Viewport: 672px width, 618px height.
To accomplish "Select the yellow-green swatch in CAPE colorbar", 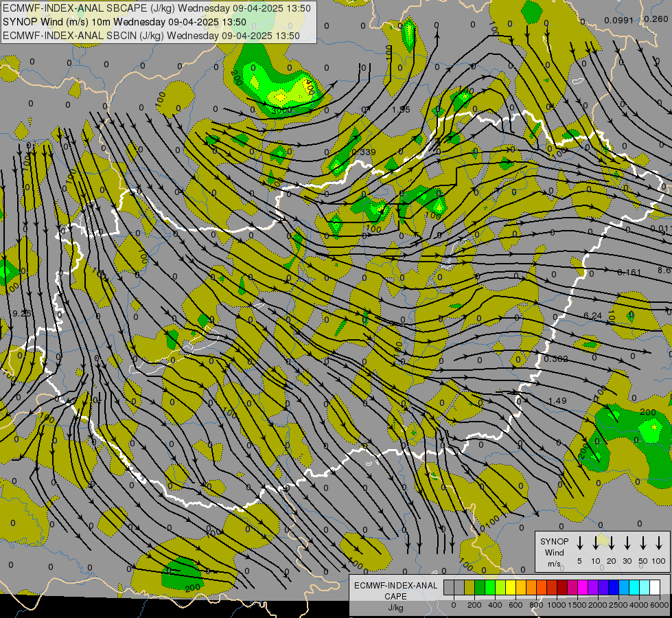I will (500, 587).
